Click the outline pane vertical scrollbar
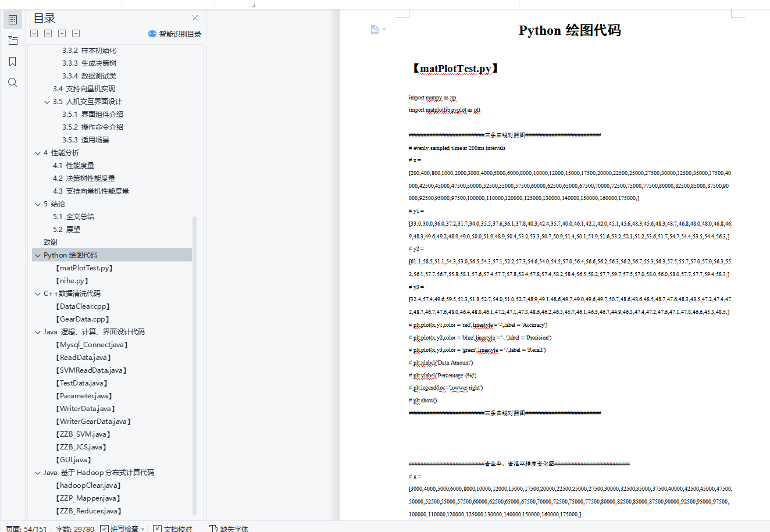Screen dimensions: 770x532 point(194,365)
